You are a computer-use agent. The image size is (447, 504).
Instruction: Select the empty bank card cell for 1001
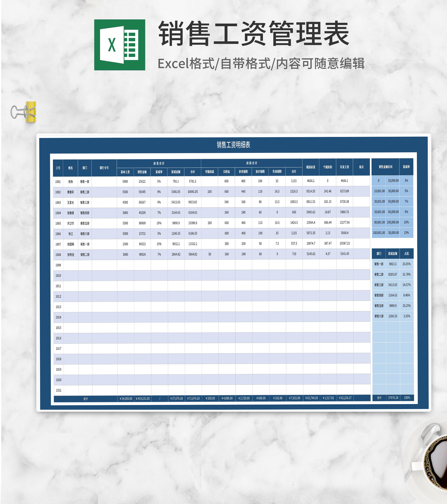104,181
